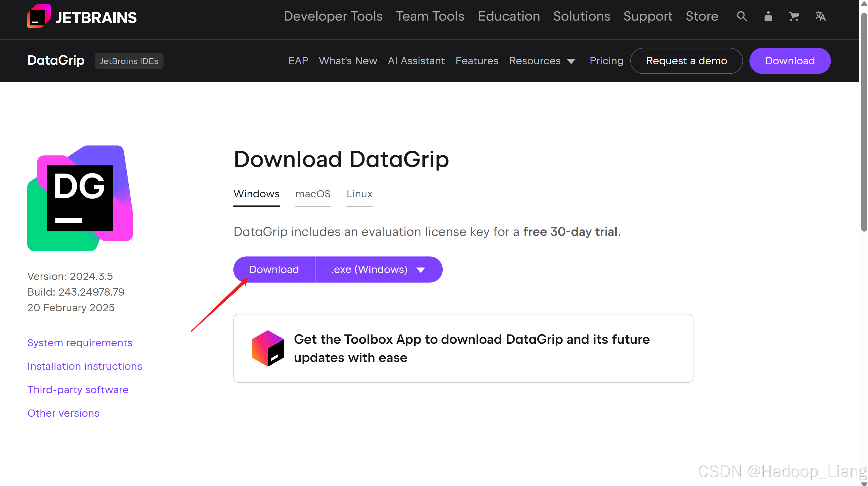Open the user account icon

[x=768, y=16]
